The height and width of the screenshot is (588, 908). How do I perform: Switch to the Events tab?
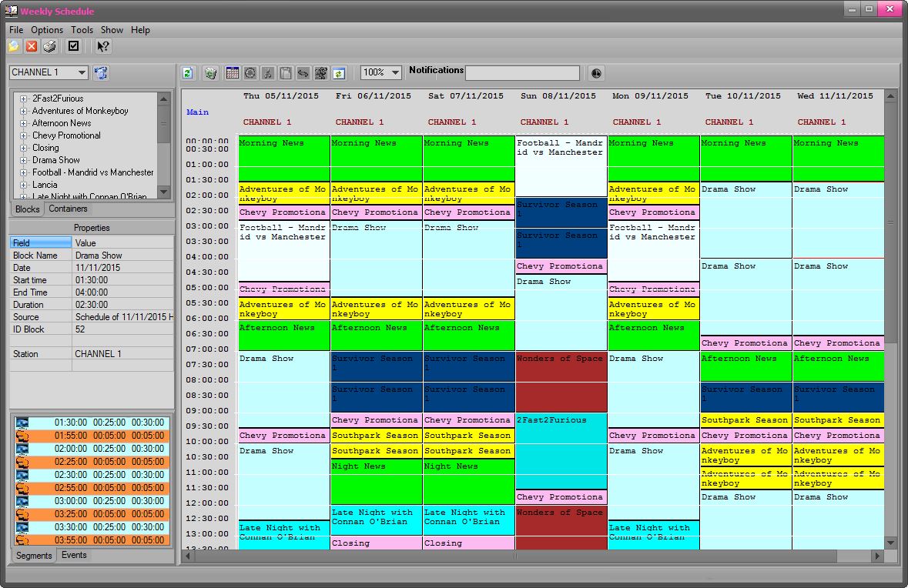tap(74, 555)
